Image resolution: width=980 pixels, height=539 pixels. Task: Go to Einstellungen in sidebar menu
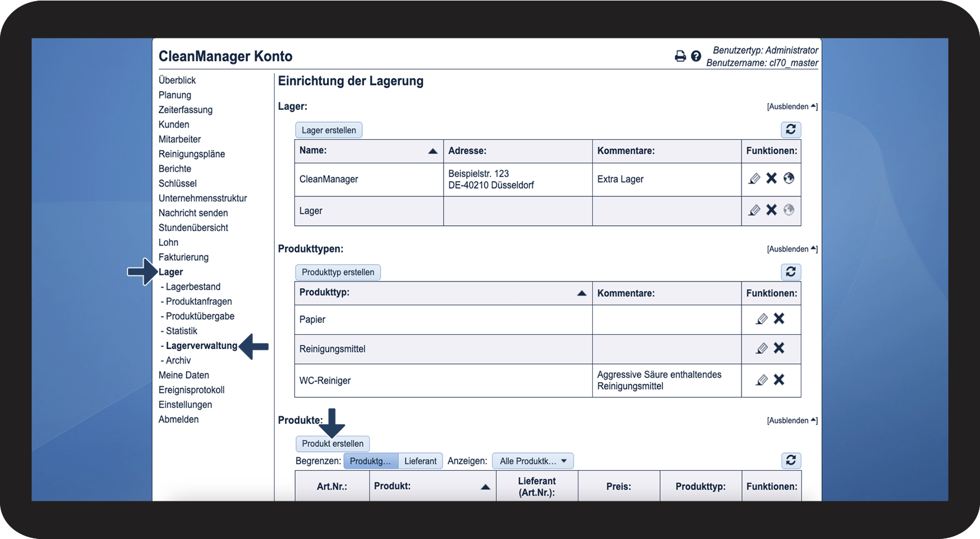pyautogui.click(x=185, y=405)
